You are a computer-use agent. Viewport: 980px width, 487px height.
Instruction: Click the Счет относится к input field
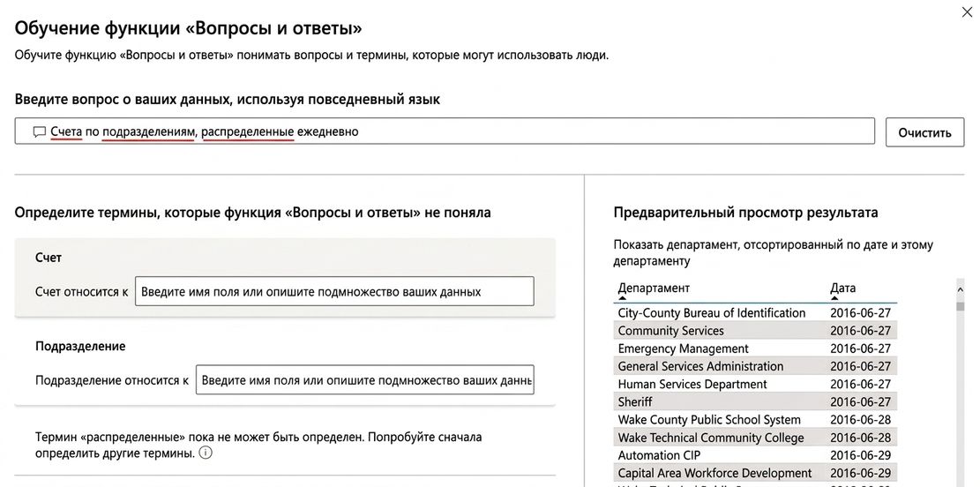coord(334,291)
